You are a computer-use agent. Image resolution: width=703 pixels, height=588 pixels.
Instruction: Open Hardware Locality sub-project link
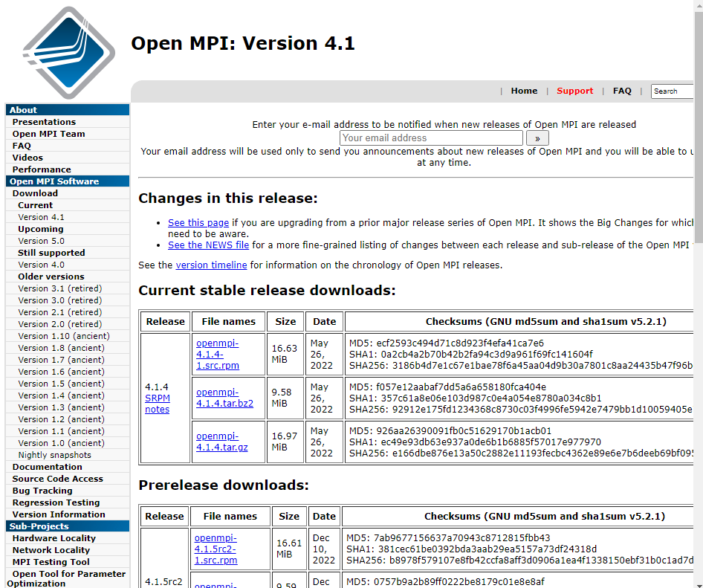54,538
